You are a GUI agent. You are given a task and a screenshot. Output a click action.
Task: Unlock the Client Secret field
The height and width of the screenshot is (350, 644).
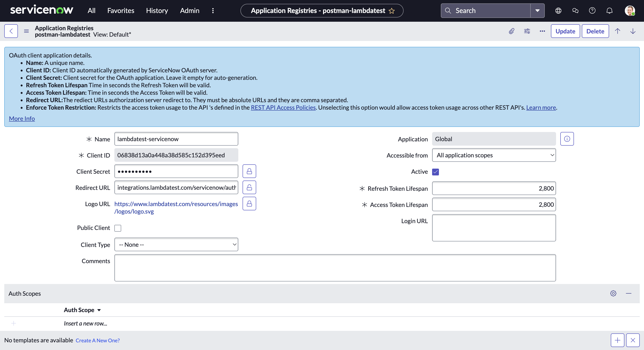[249, 171]
